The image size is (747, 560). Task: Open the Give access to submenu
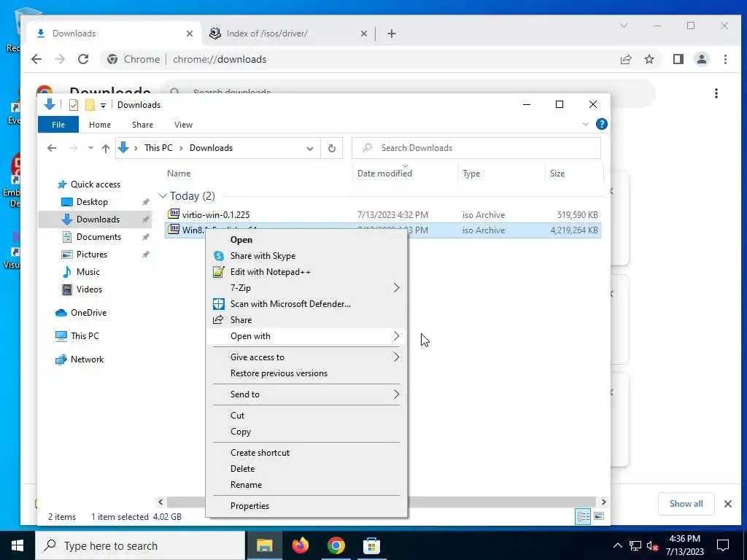[x=306, y=357]
